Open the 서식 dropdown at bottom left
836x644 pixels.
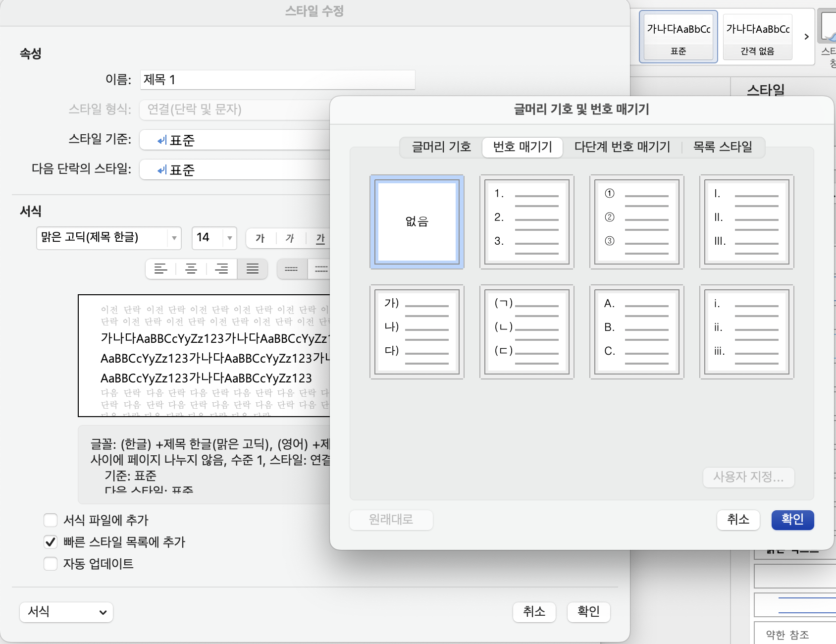tap(66, 612)
